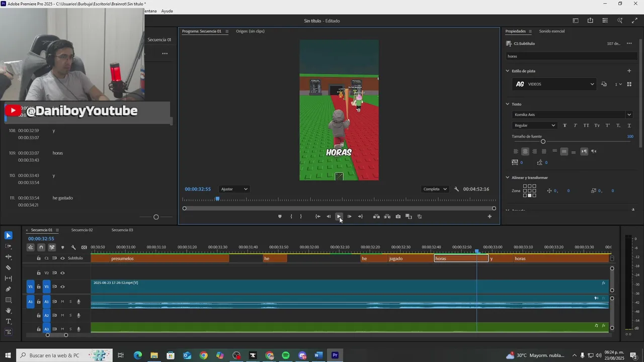Viewport: 644px width, 362px height.
Task: Toggle V2 track output eye
Action: pos(62,273)
